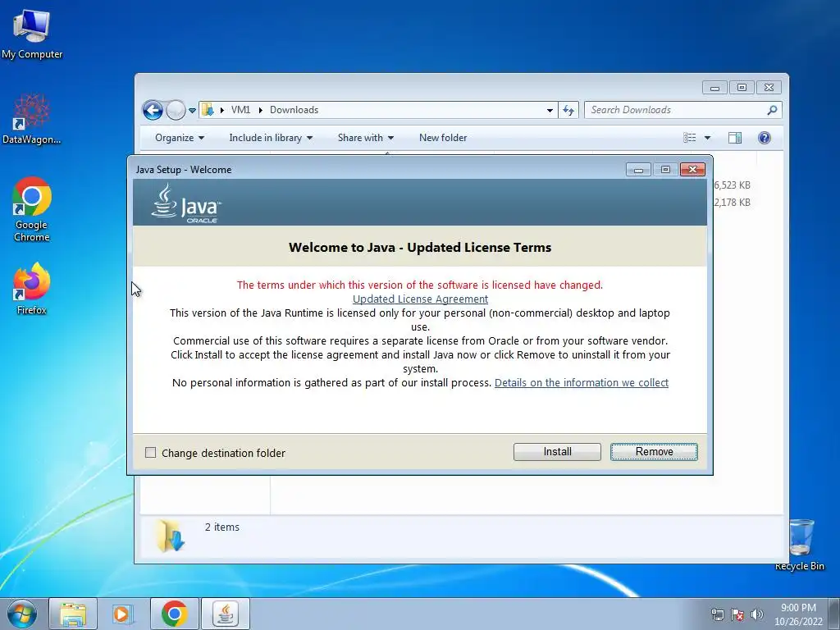This screenshot has width=840, height=630.
Task: Open Details on the information we collect link
Action: (x=582, y=382)
